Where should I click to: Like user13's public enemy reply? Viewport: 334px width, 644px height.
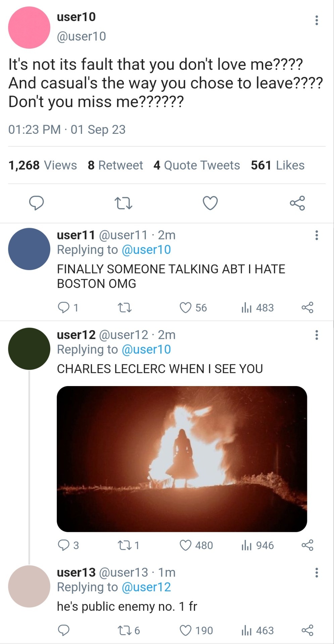click(186, 631)
